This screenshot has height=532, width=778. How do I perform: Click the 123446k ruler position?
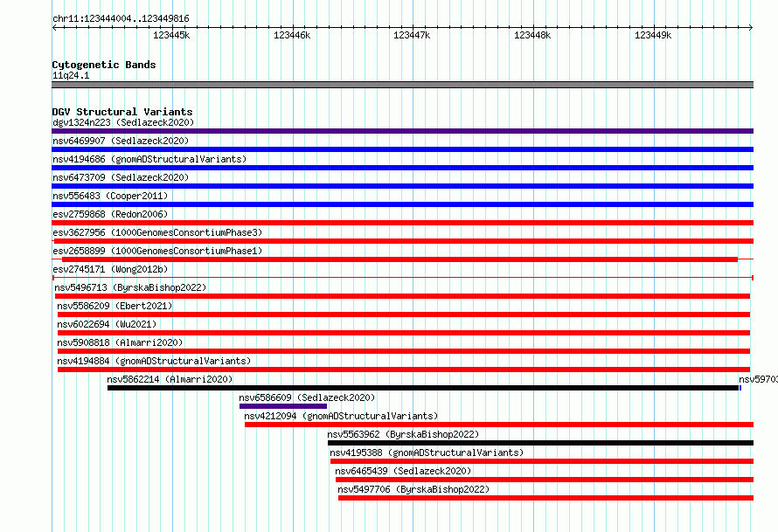[x=292, y=35]
